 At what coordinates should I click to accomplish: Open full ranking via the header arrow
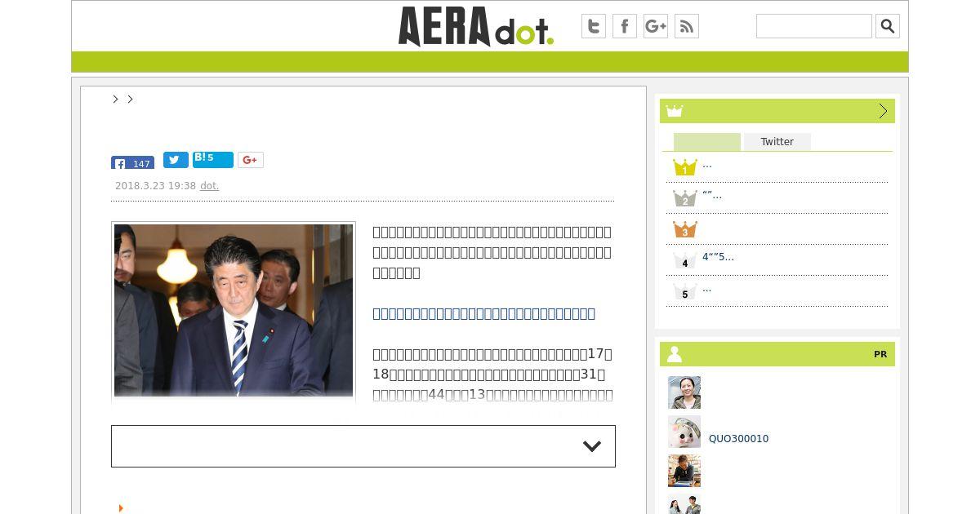[883, 111]
